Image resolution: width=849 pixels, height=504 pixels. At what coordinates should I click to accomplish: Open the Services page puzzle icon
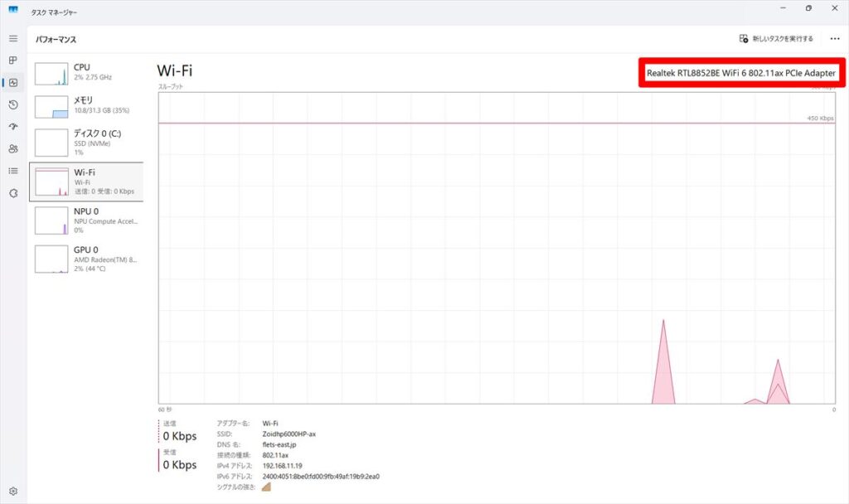point(12,193)
